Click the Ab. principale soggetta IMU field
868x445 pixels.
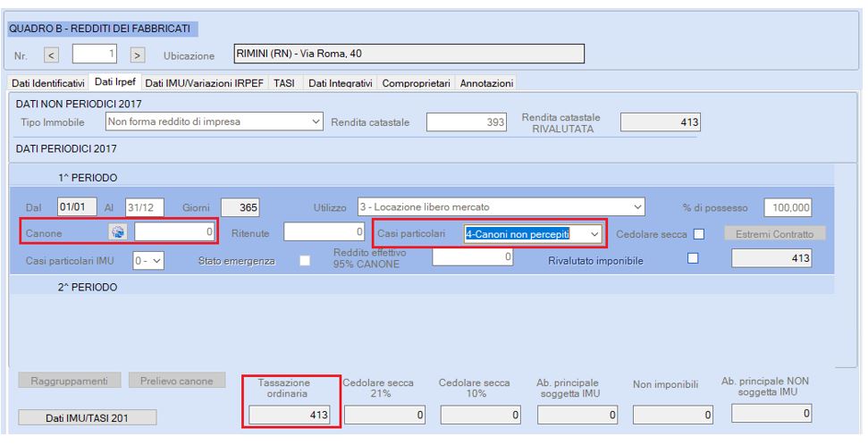point(577,415)
